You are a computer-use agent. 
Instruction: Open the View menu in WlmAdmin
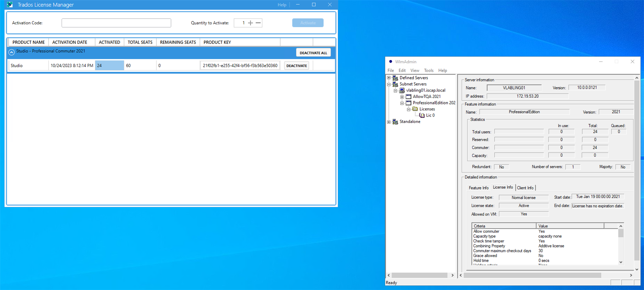click(x=415, y=70)
